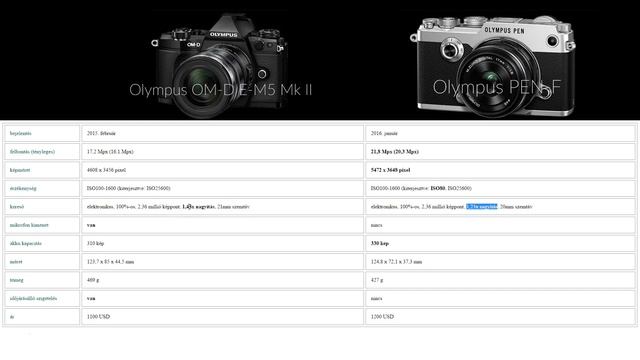Click the '330 kép' battery value
This screenshot has width=640, height=360.
click(x=380, y=244)
